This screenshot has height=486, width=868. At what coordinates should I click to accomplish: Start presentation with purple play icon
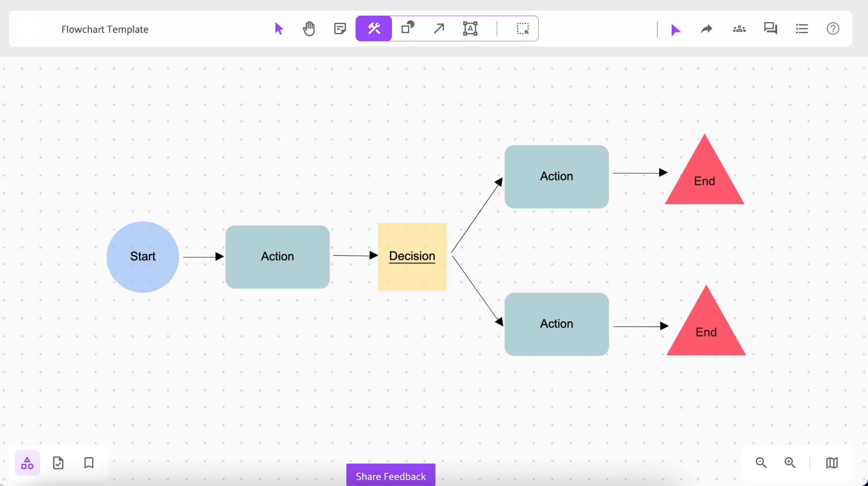pyautogui.click(x=676, y=29)
